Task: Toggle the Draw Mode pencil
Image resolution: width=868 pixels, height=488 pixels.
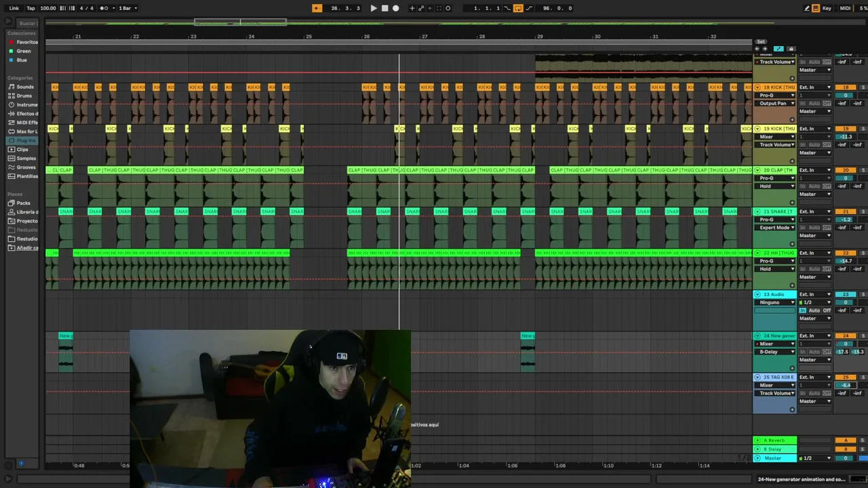Action: pos(807,8)
